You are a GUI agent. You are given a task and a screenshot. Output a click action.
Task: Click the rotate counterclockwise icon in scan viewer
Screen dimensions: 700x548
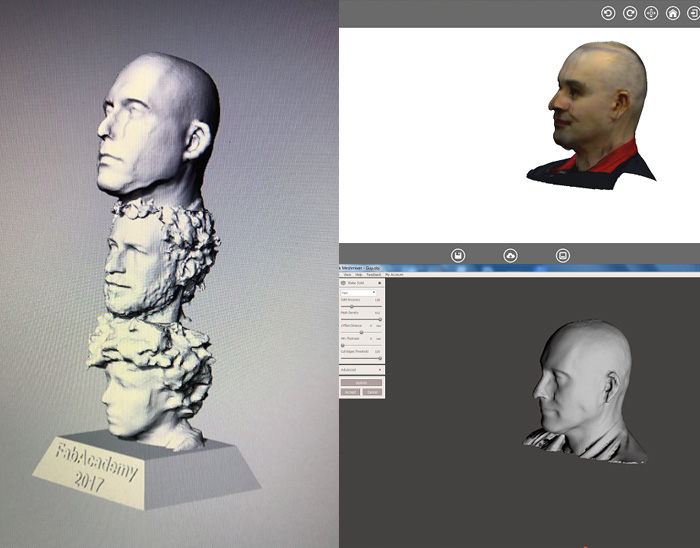pyautogui.click(x=608, y=13)
